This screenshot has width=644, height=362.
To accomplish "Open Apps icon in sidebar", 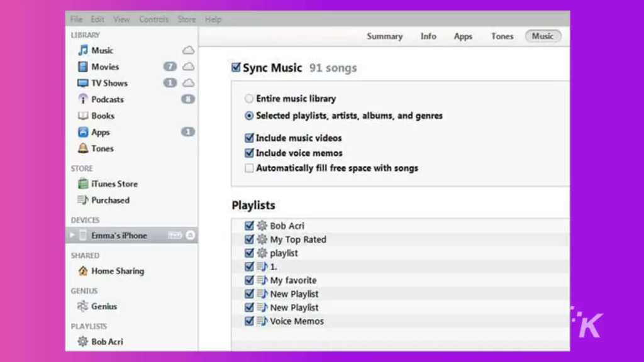I will click(x=83, y=132).
